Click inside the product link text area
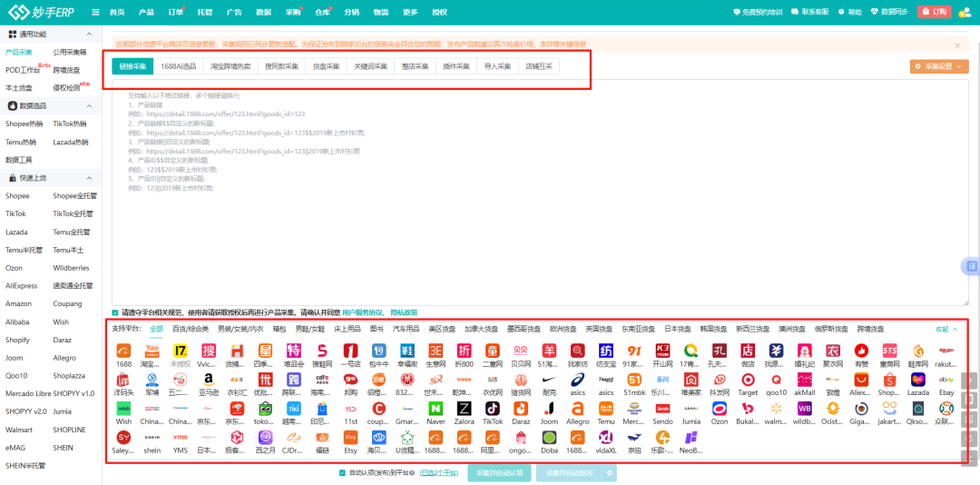The image size is (980, 485). click(x=540, y=193)
